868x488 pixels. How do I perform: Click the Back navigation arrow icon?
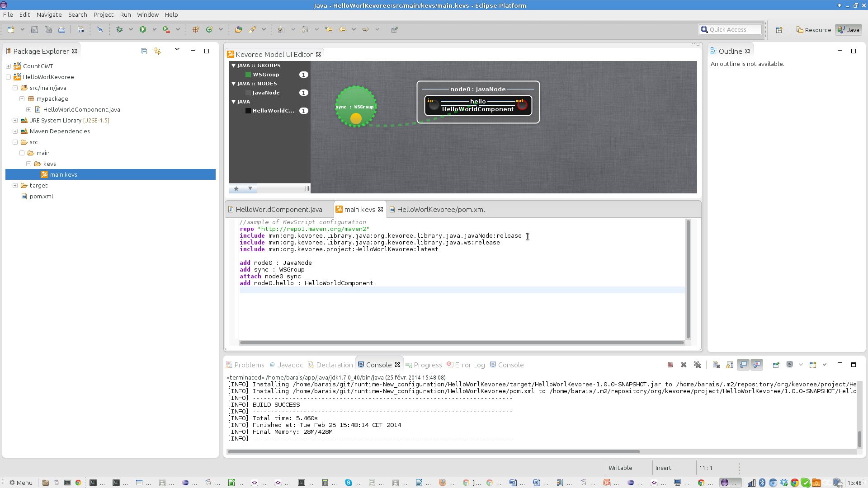pos(342,29)
